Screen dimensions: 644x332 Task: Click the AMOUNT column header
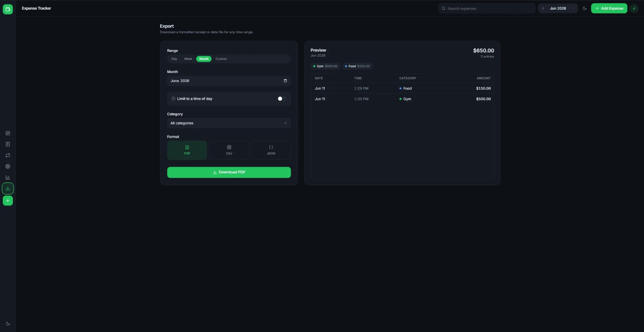point(484,78)
